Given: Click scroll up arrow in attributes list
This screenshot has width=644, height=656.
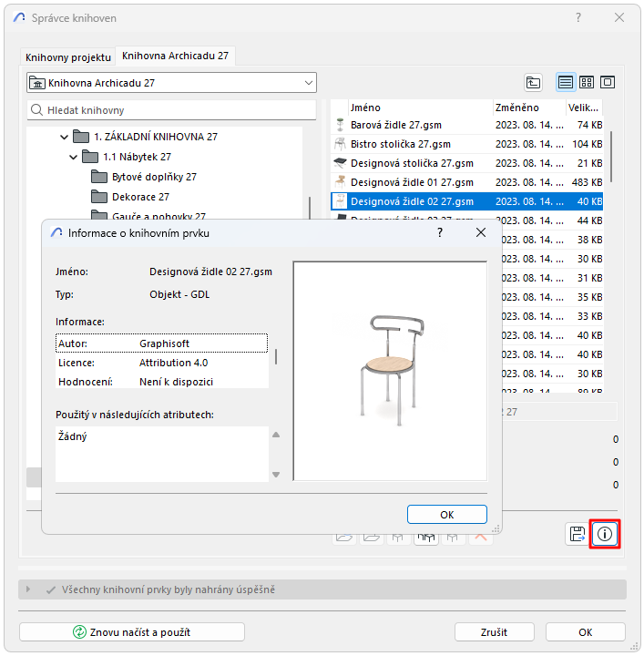Looking at the screenshot, I should click(276, 436).
